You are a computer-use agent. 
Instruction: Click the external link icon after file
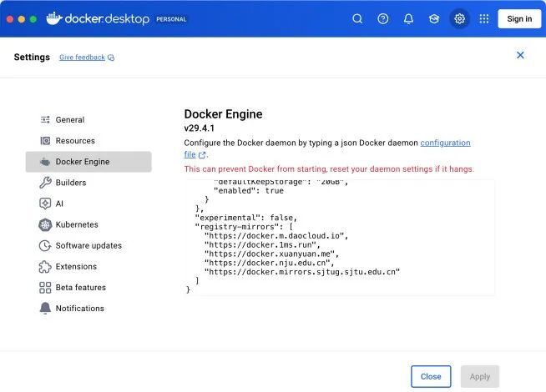click(x=201, y=155)
